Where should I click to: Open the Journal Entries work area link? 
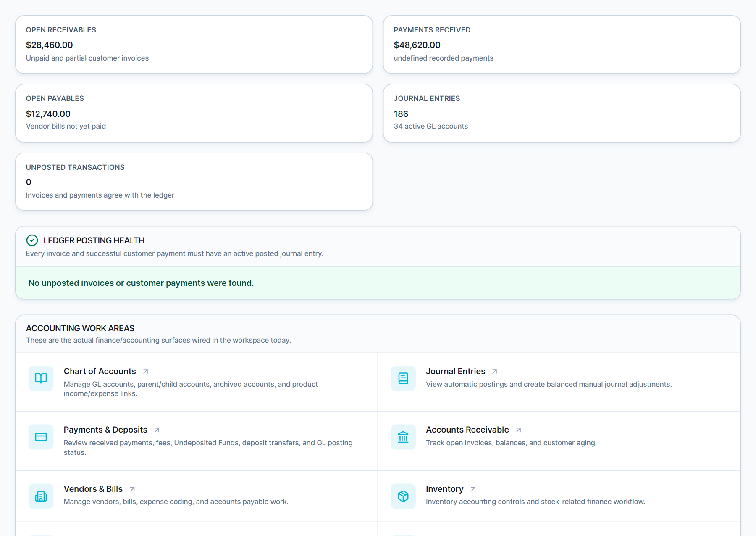(x=456, y=371)
